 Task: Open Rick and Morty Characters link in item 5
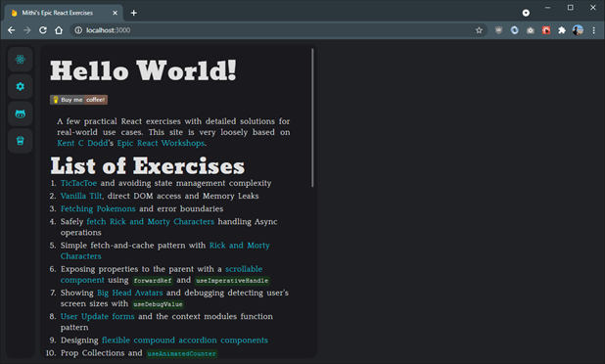pos(239,246)
